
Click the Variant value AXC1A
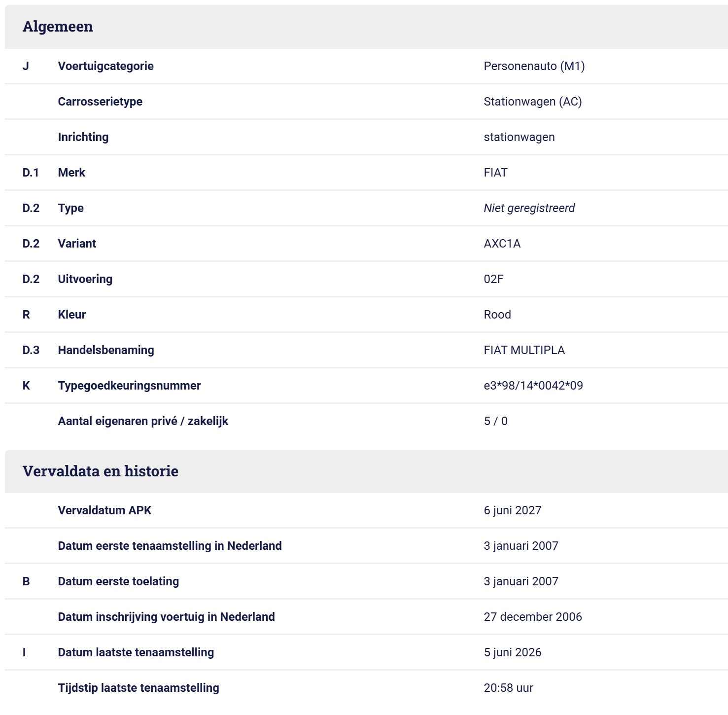pyautogui.click(x=502, y=244)
